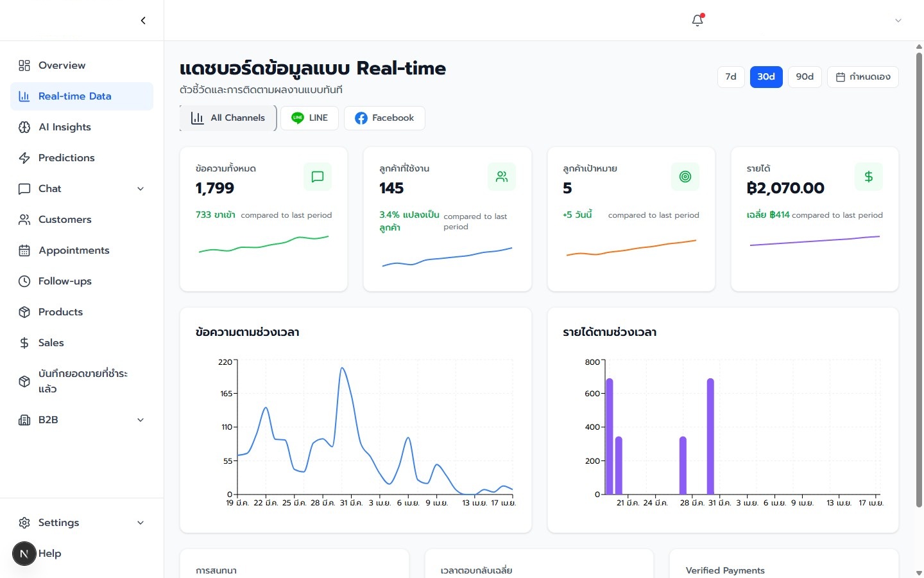Click the ฿2,070.00 revenue value

point(785,188)
